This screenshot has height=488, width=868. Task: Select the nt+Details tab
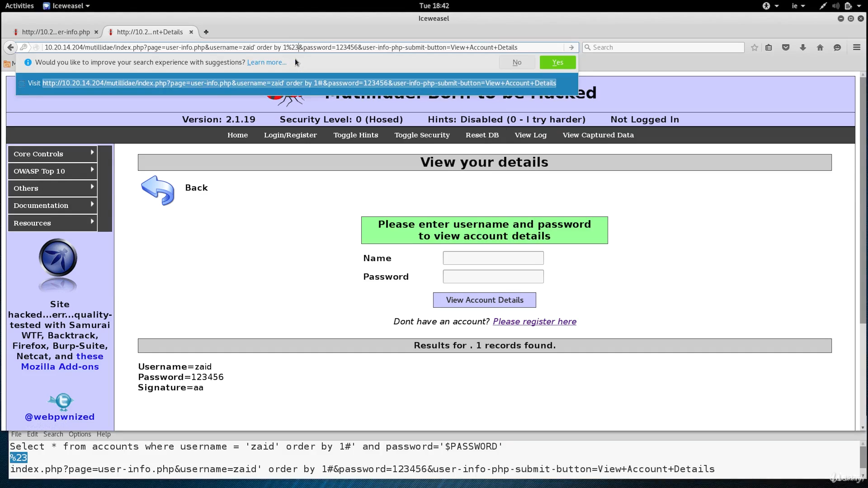coord(150,32)
